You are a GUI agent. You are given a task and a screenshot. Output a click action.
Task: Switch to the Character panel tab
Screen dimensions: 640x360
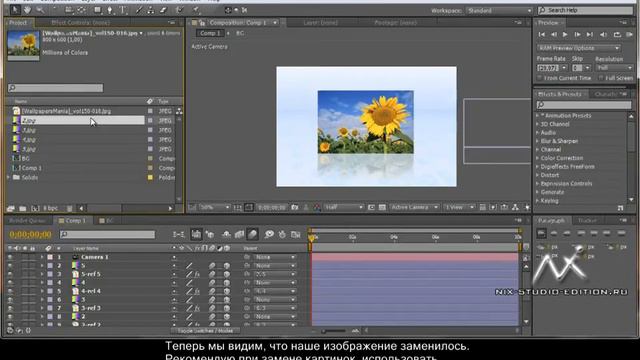click(x=606, y=94)
